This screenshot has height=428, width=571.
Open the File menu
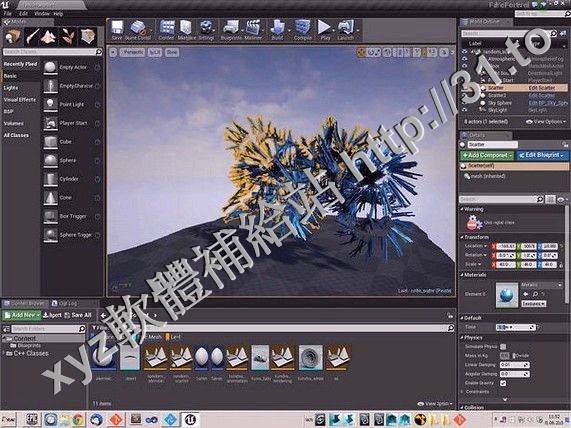pyautogui.click(x=7, y=14)
